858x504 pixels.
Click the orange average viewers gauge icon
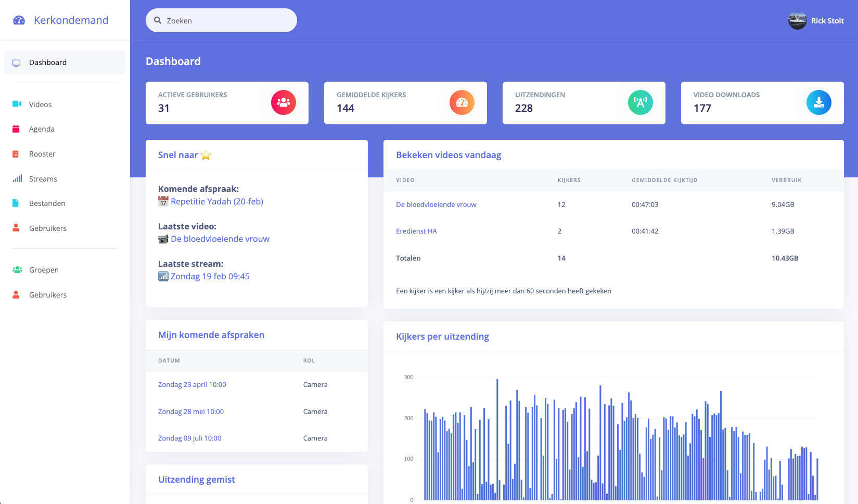pos(462,102)
